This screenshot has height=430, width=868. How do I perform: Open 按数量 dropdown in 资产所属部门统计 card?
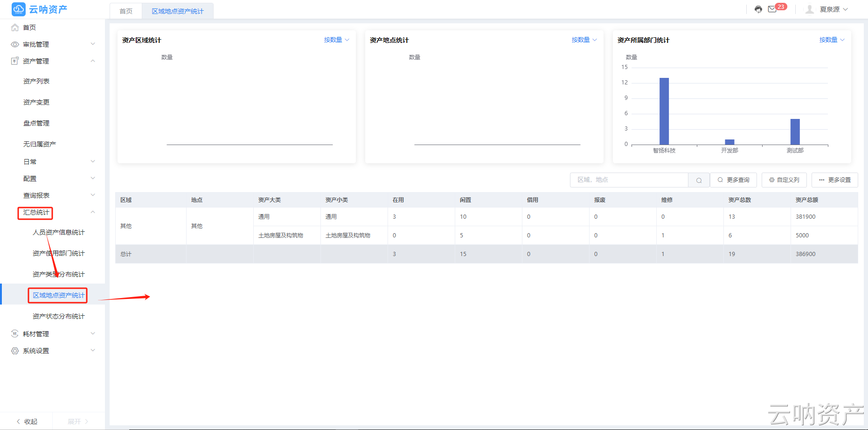832,40
